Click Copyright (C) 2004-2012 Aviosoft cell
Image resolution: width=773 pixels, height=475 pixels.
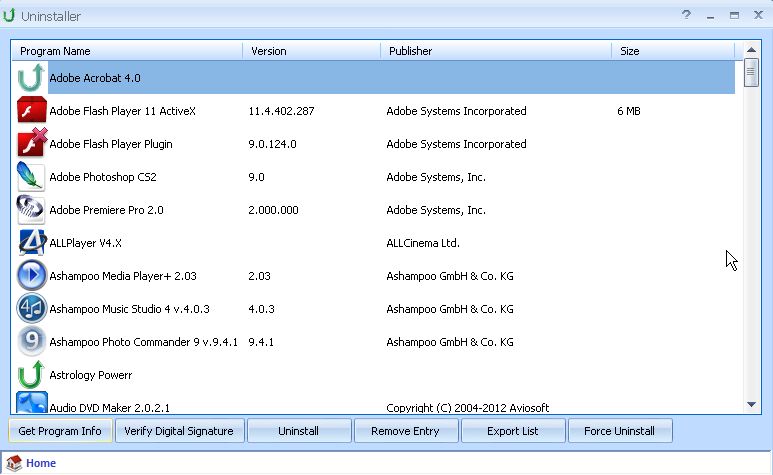click(467, 408)
